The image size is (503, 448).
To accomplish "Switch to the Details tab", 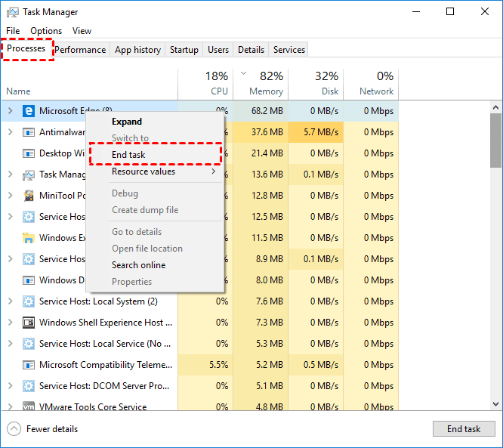I will coord(251,50).
